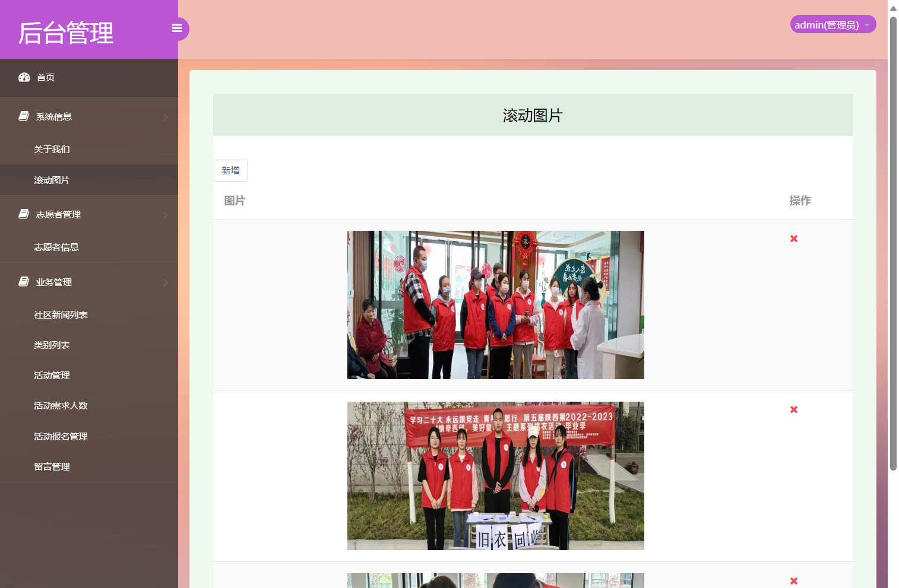Click the book icon beside 业务管理
The image size is (899, 588).
pyautogui.click(x=23, y=282)
